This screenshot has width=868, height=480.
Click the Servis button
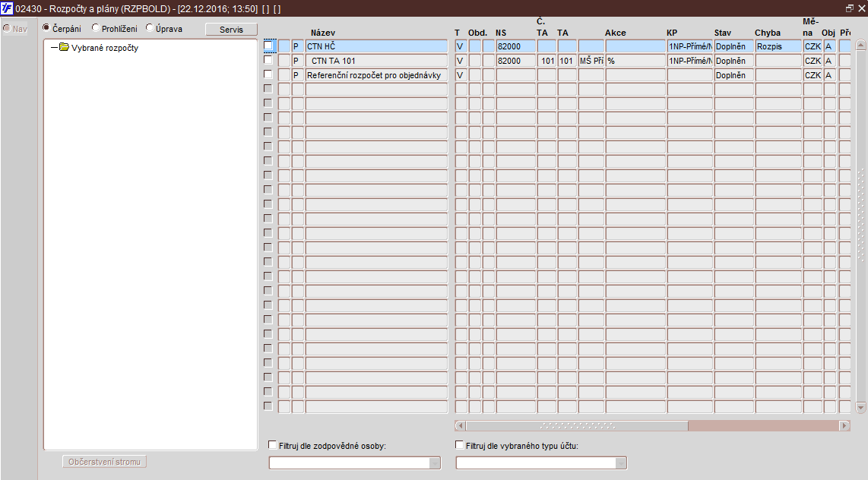click(x=231, y=30)
